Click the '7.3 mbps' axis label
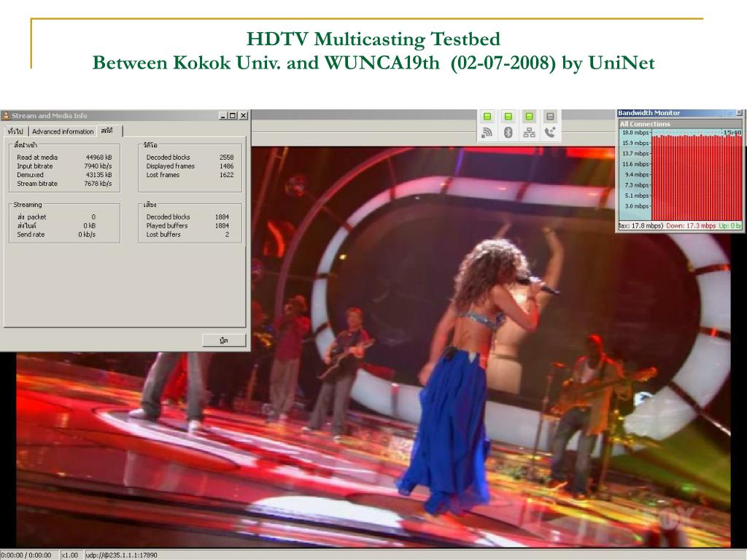This screenshot has width=747, height=560. click(637, 184)
